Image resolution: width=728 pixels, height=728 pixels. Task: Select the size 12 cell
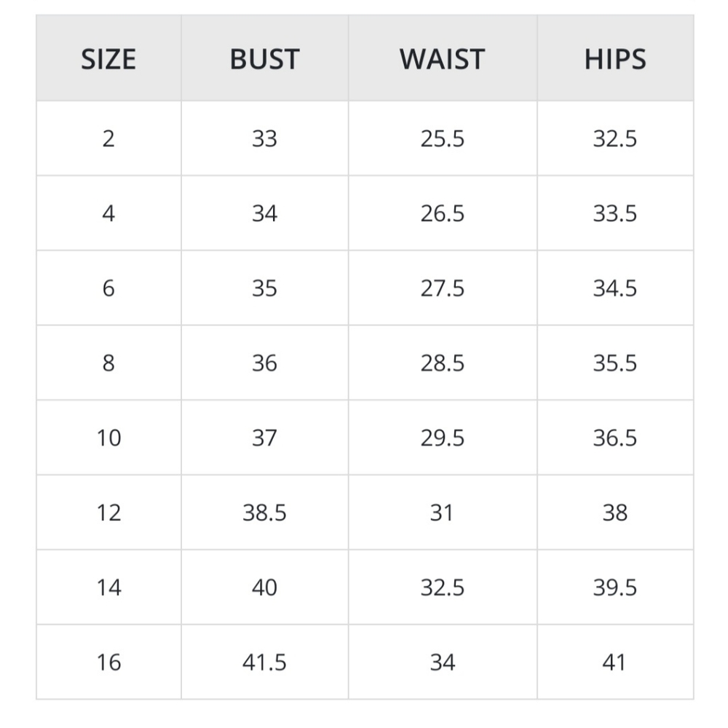(108, 513)
